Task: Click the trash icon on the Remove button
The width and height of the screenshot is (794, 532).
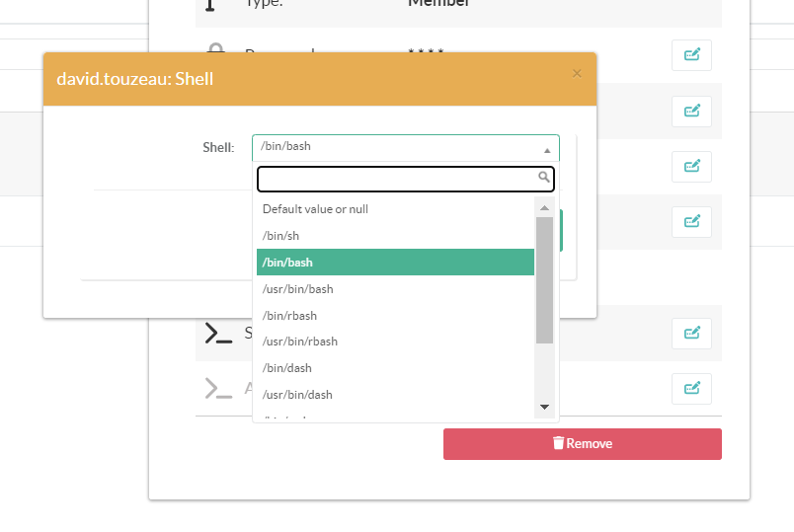Action: 558,444
